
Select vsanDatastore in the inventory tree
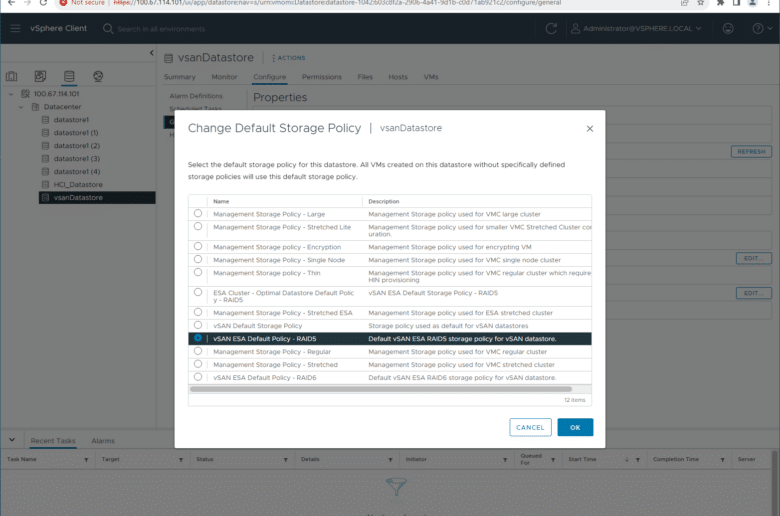[97, 198]
